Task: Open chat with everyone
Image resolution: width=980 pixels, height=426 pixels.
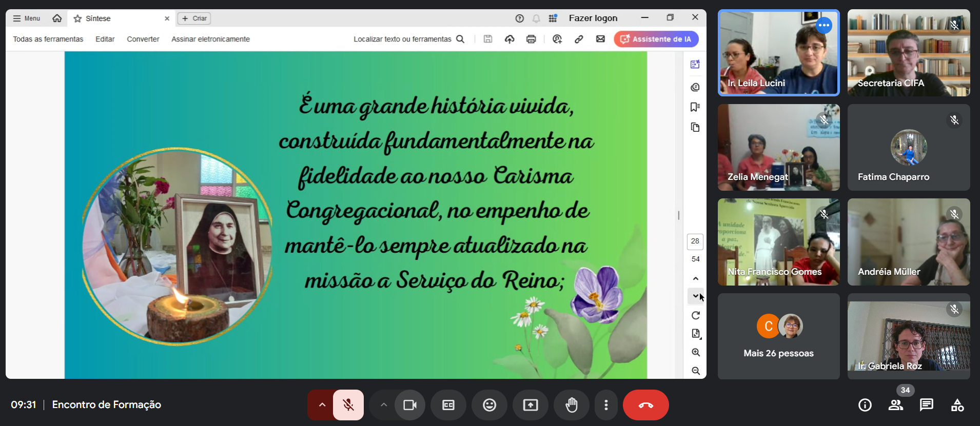Action: pyautogui.click(x=927, y=405)
